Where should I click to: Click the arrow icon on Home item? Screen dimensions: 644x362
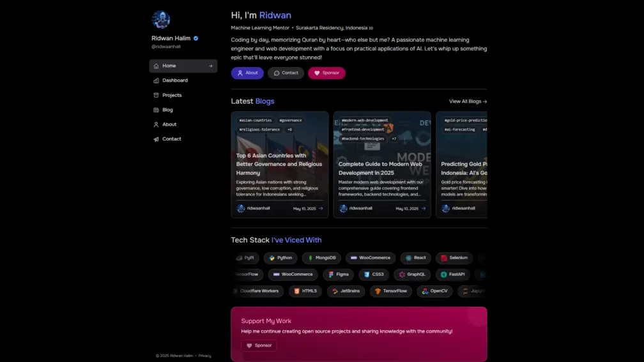click(210, 66)
